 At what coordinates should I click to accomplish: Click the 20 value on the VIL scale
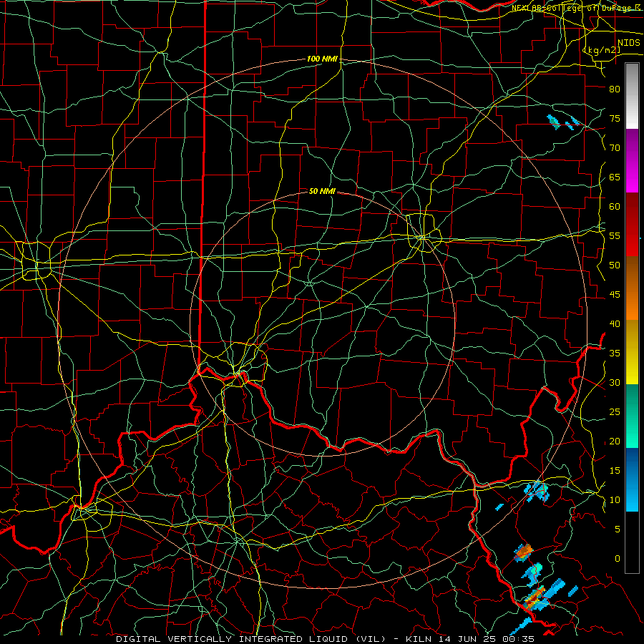(x=615, y=441)
